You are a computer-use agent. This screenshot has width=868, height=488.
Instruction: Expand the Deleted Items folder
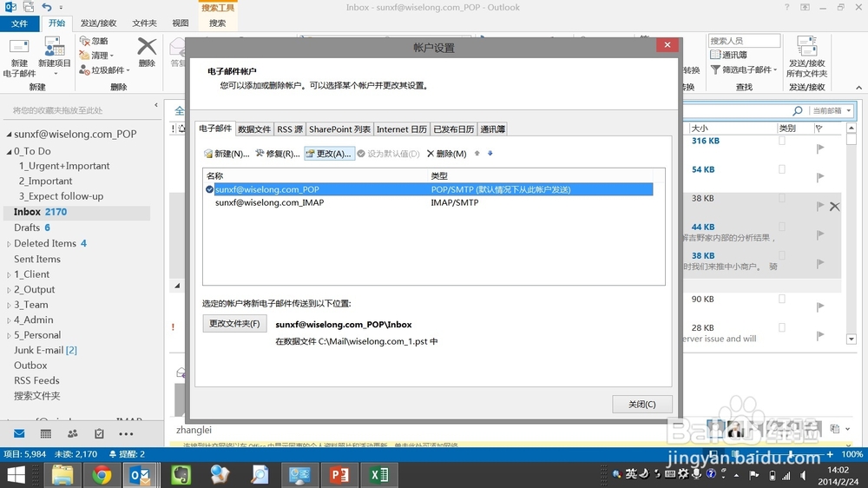[x=9, y=244]
